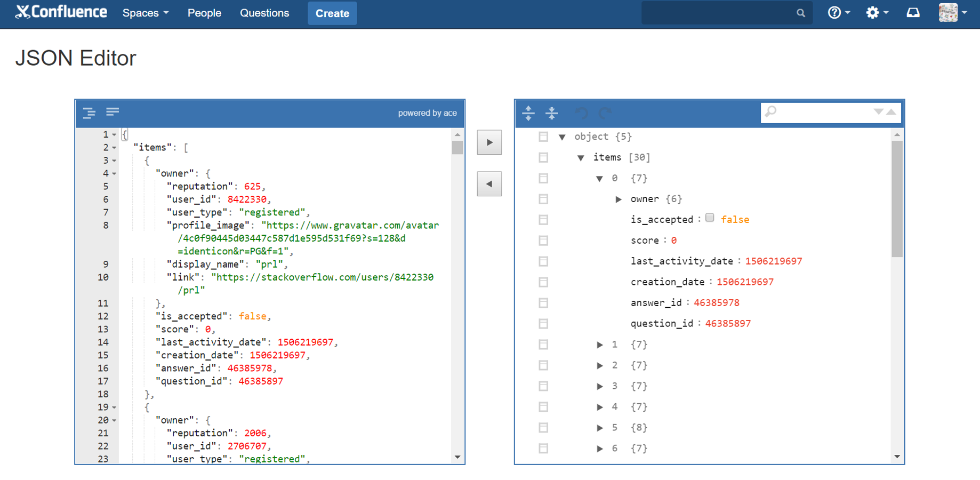Fold code at line 4 arrow
Screen dimensions: 980x480
pos(114,174)
